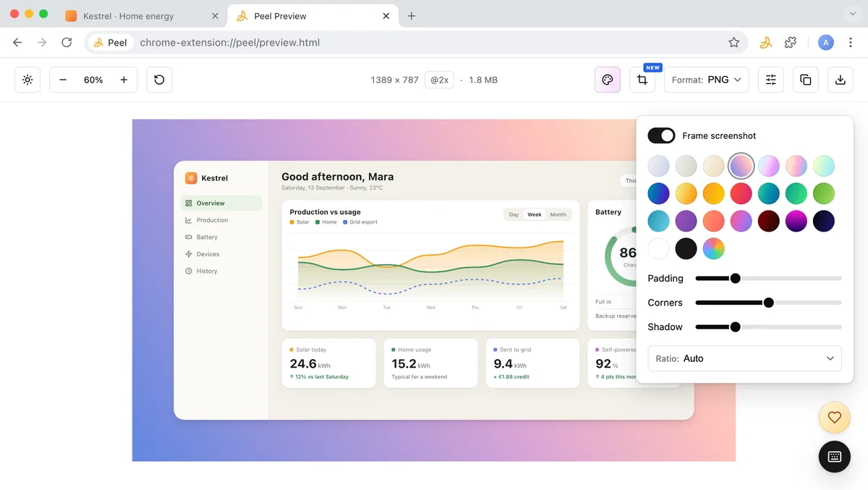Image resolution: width=868 pixels, height=490 pixels.
Task: Click the heart favorite floating button
Action: pyautogui.click(x=834, y=418)
